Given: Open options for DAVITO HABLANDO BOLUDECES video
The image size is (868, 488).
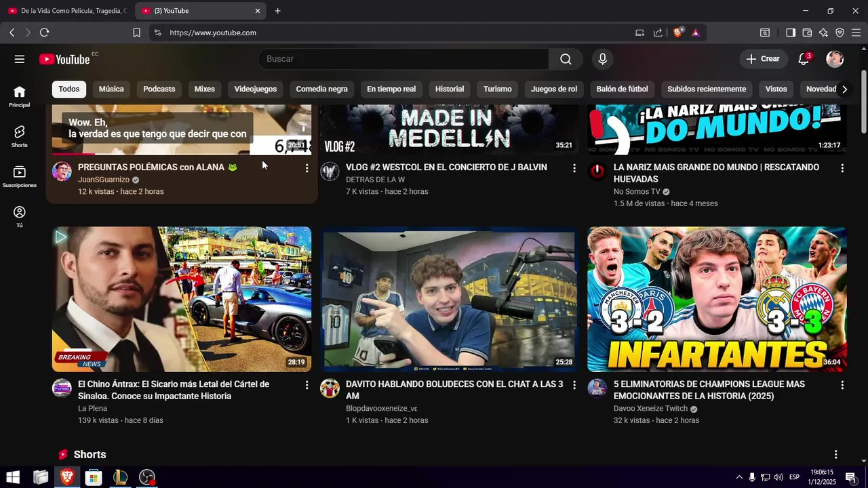Looking at the screenshot, I should click(574, 385).
